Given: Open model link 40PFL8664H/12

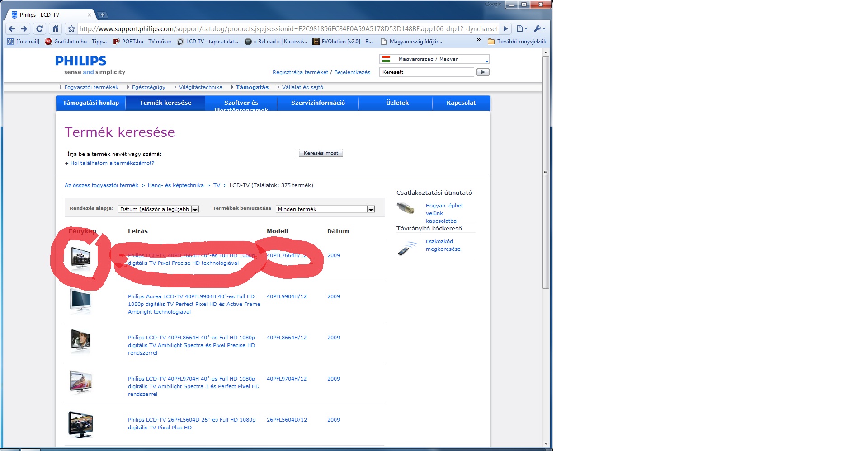Looking at the screenshot, I should [x=287, y=338].
